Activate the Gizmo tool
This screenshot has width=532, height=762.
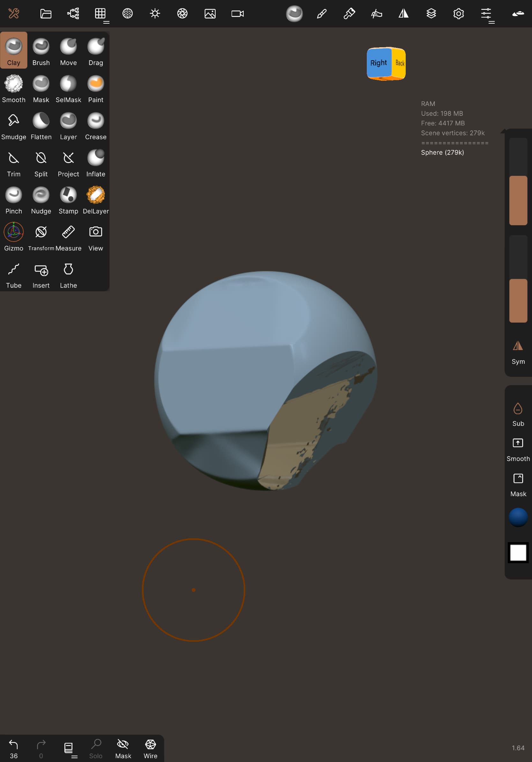pos(14,236)
